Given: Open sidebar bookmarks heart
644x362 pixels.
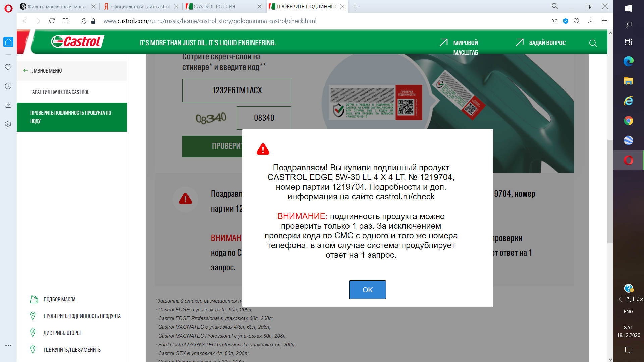Looking at the screenshot, I should coord(8,67).
